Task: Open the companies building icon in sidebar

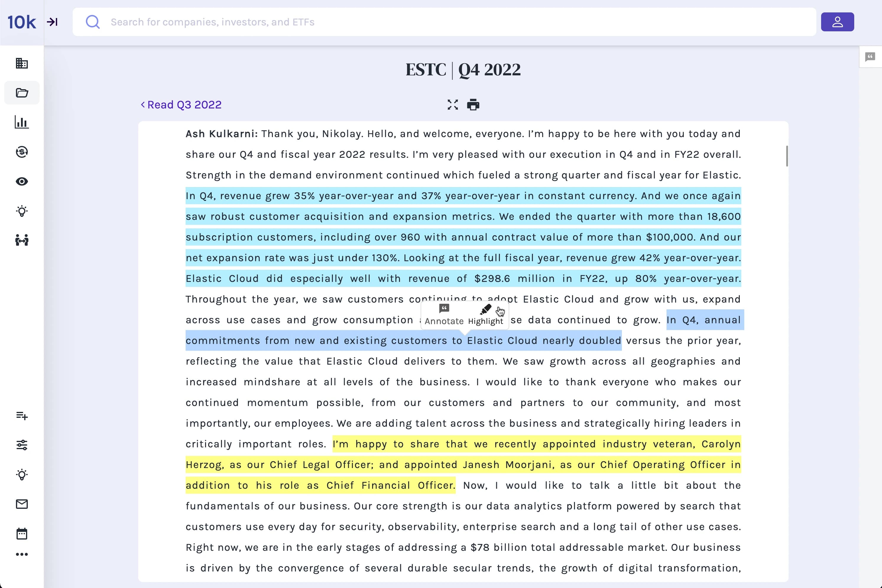Action: (22, 63)
